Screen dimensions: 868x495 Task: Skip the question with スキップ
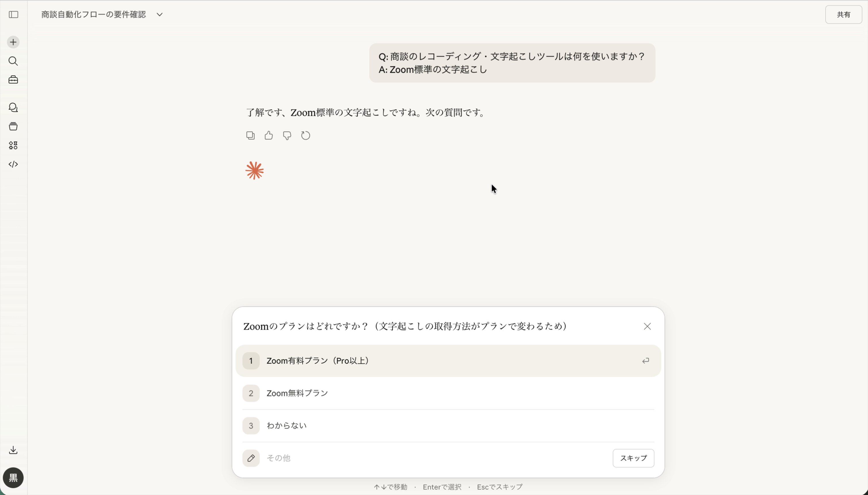[x=633, y=458]
